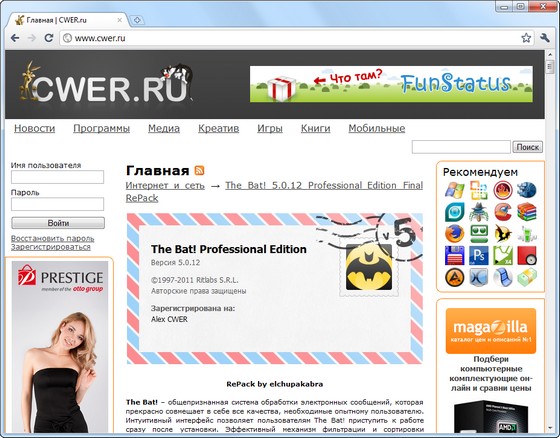Open the Photoshop Ps icon
This screenshot has width=560, height=438.
pos(479,255)
